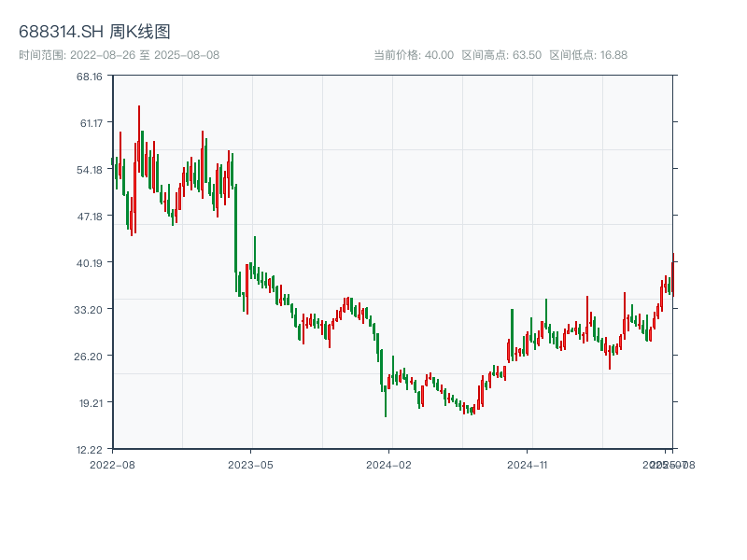Click the 68.16 price axis label
Screen dimensions: 747x560
[90, 77]
